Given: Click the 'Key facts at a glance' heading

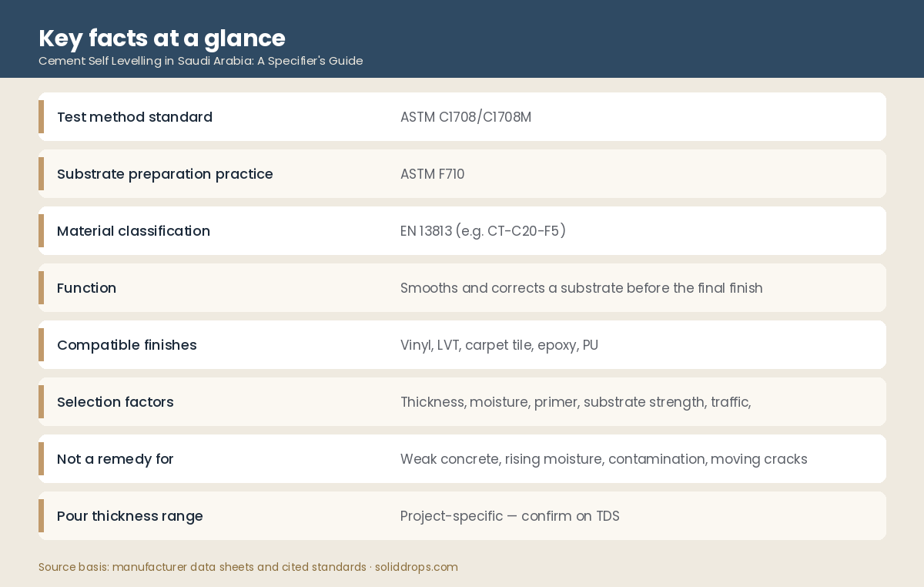Looking at the screenshot, I should [x=162, y=38].
